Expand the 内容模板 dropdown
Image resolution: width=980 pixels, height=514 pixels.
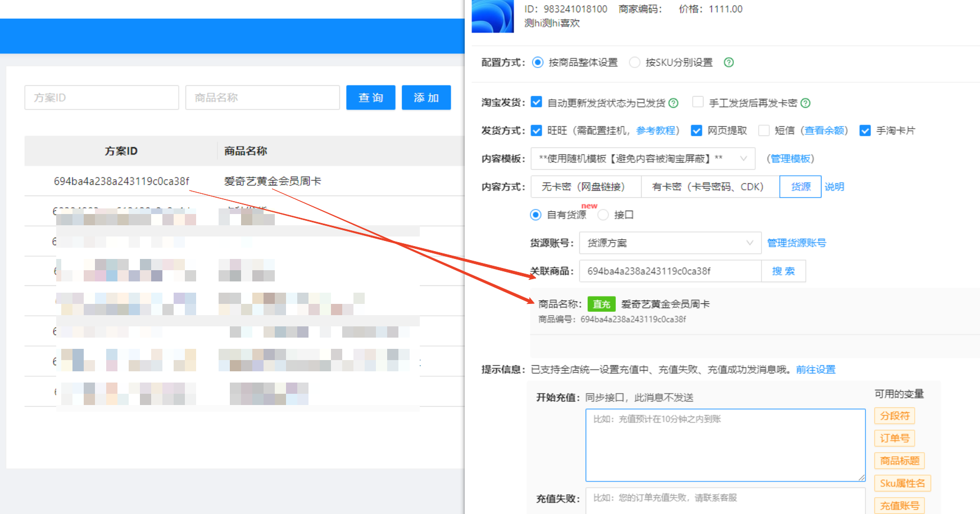pyautogui.click(x=643, y=158)
